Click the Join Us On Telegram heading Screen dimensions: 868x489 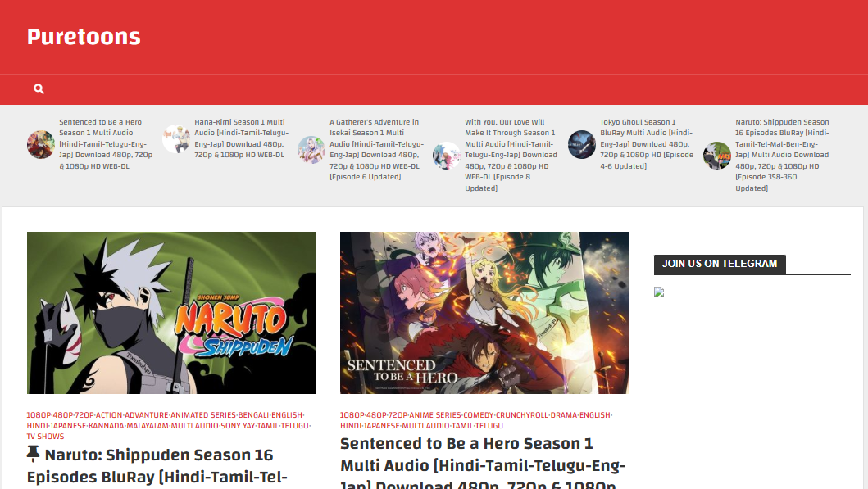click(720, 264)
